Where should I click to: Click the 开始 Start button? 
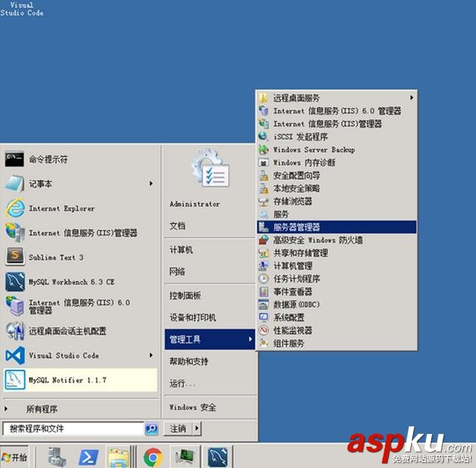tap(14, 457)
